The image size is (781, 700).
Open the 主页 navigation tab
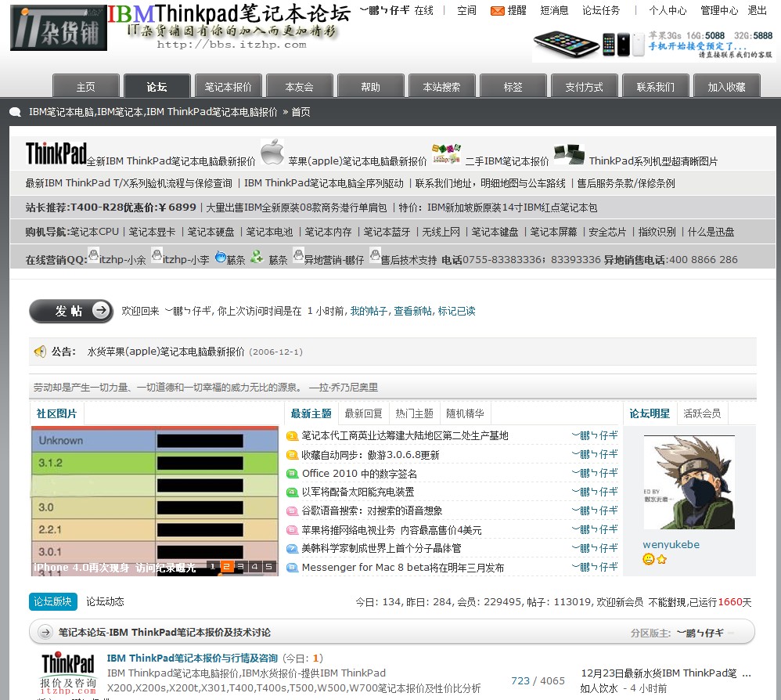(85, 86)
